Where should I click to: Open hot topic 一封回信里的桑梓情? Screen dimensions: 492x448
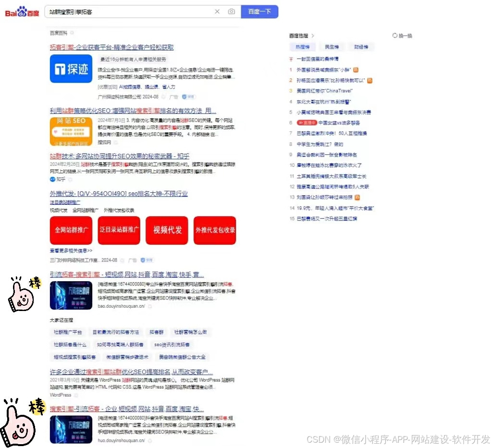coord(318,59)
